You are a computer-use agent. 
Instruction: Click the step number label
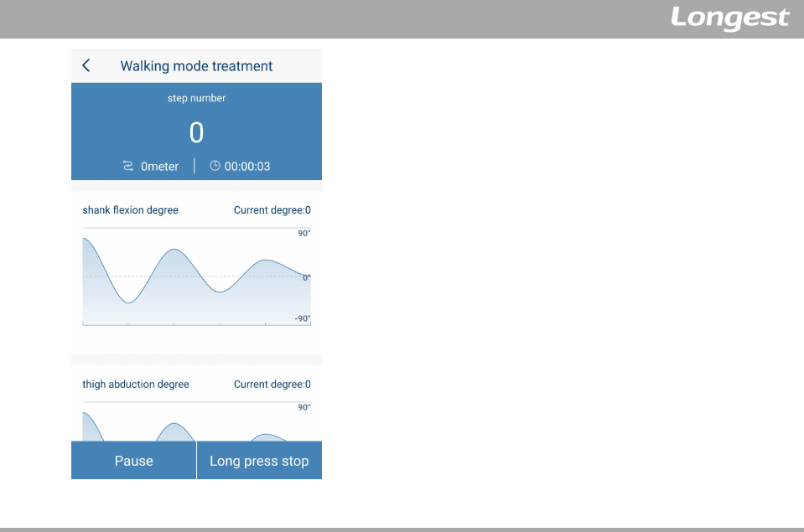(196, 98)
